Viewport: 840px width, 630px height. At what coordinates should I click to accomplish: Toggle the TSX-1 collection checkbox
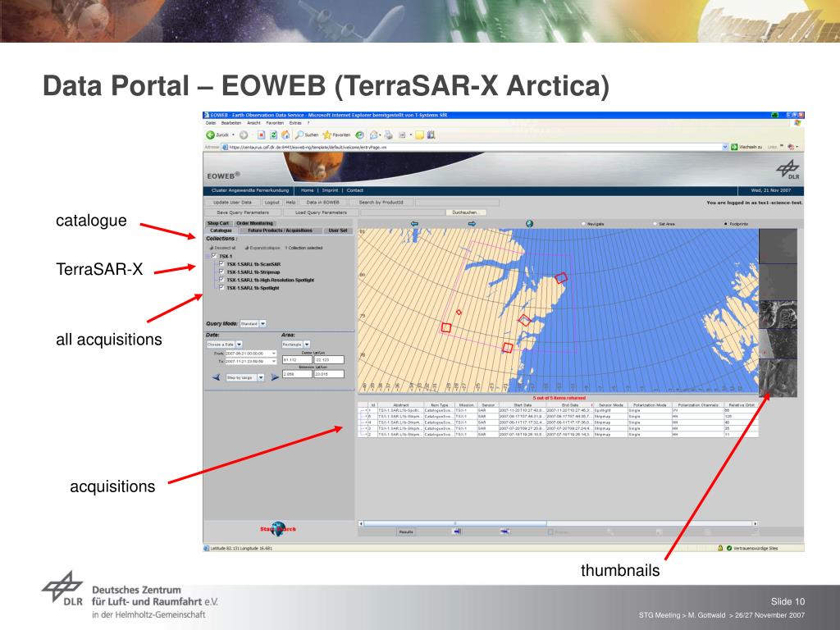(214, 256)
